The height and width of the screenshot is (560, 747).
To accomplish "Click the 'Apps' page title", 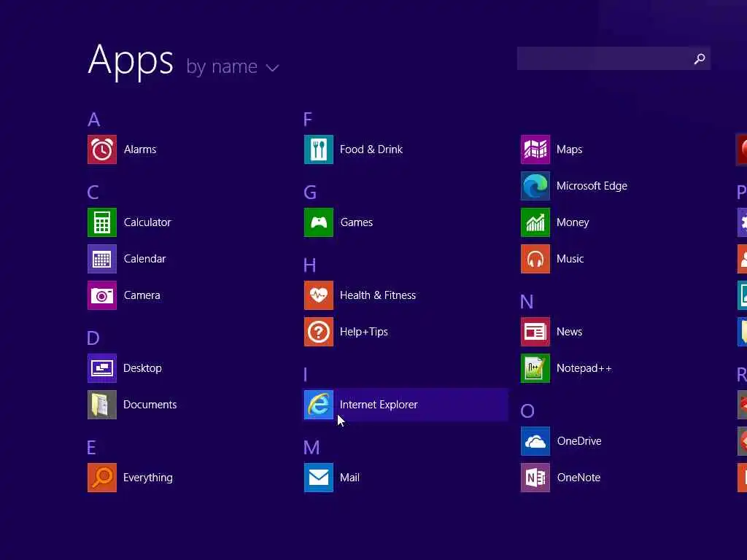I will (x=131, y=61).
